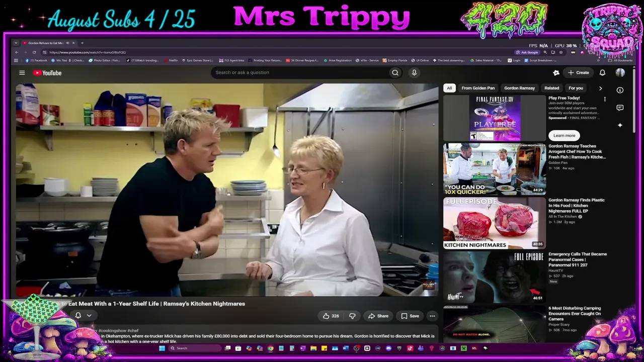Viewport: 644px width, 362px height.
Task: Open more actions menu beside Save
Action: 432,316
